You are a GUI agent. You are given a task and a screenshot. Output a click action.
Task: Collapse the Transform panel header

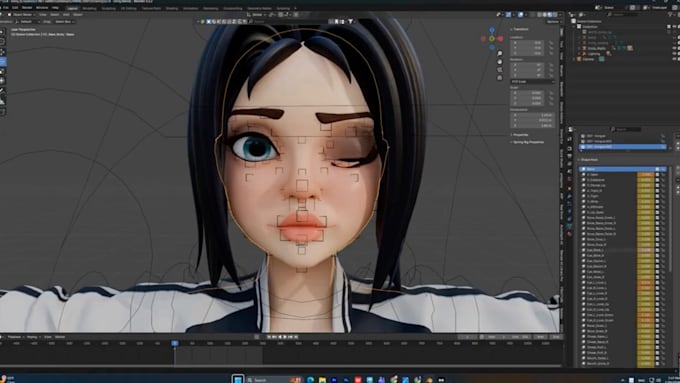coord(520,29)
